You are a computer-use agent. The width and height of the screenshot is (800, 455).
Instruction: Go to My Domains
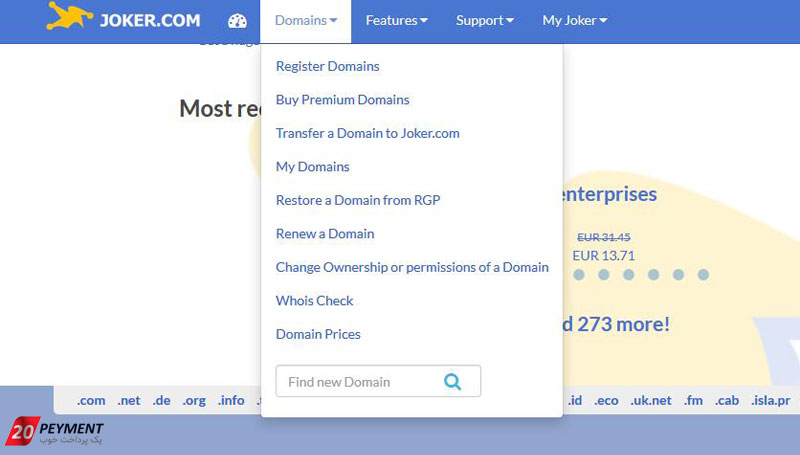click(x=313, y=167)
